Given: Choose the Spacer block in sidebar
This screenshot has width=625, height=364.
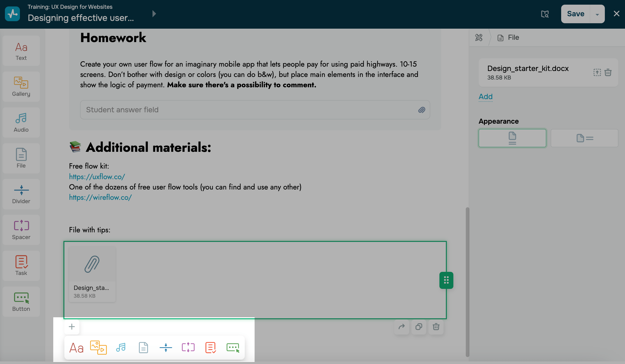Looking at the screenshot, I should pyautogui.click(x=21, y=230).
